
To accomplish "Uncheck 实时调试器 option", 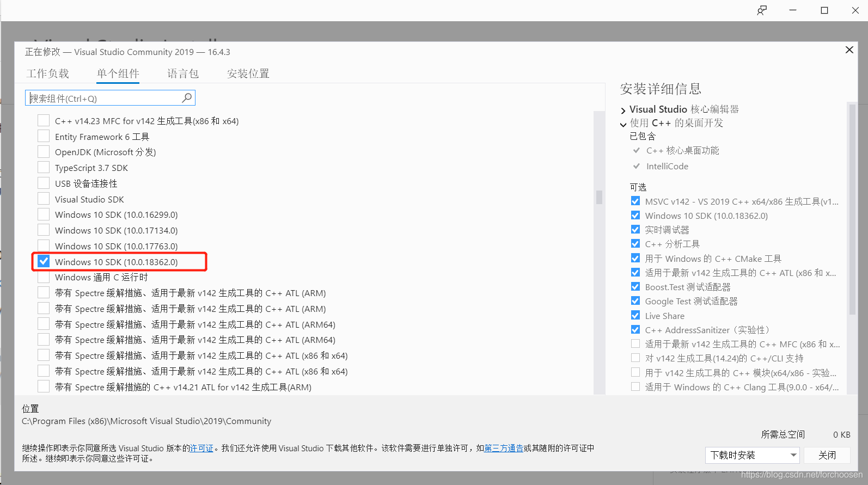I will (x=635, y=229).
